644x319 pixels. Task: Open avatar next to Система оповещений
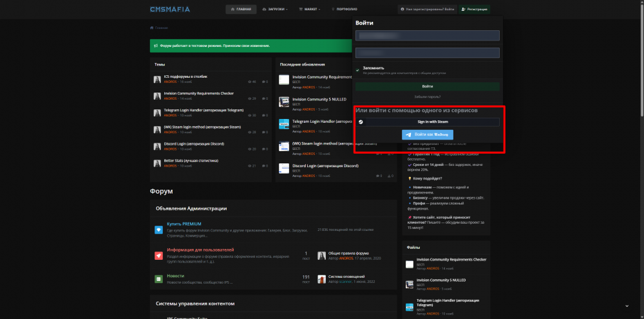click(321, 279)
